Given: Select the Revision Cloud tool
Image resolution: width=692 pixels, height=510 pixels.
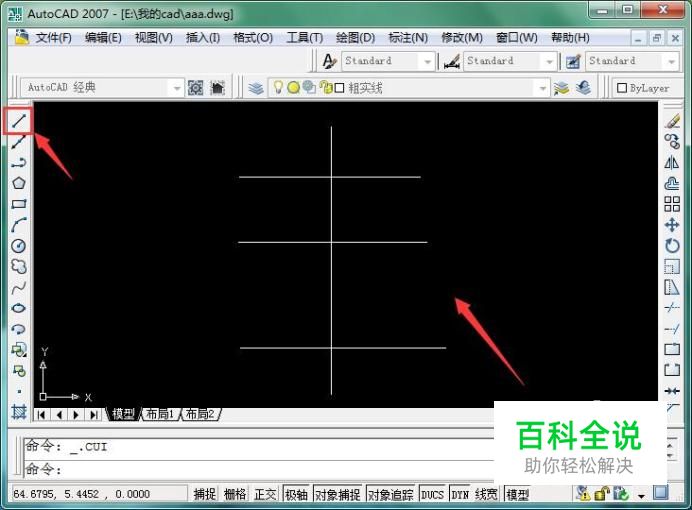Looking at the screenshot, I should (19, 266).
